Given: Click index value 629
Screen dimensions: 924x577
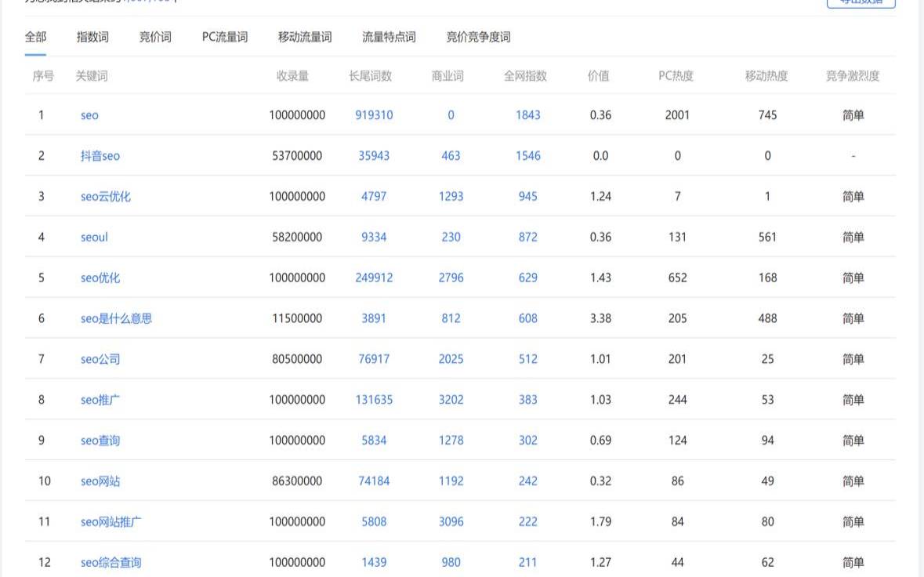Looking at the screenshot, I should [528, 278].
